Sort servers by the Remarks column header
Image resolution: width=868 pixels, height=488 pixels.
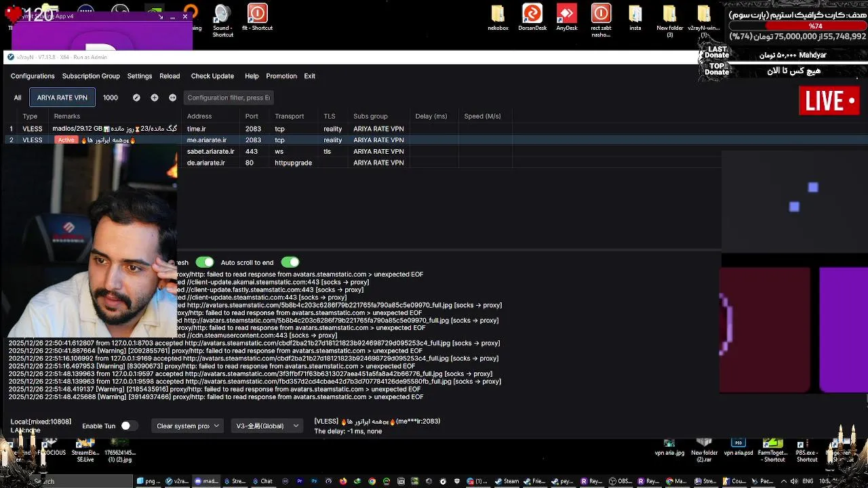67,116
